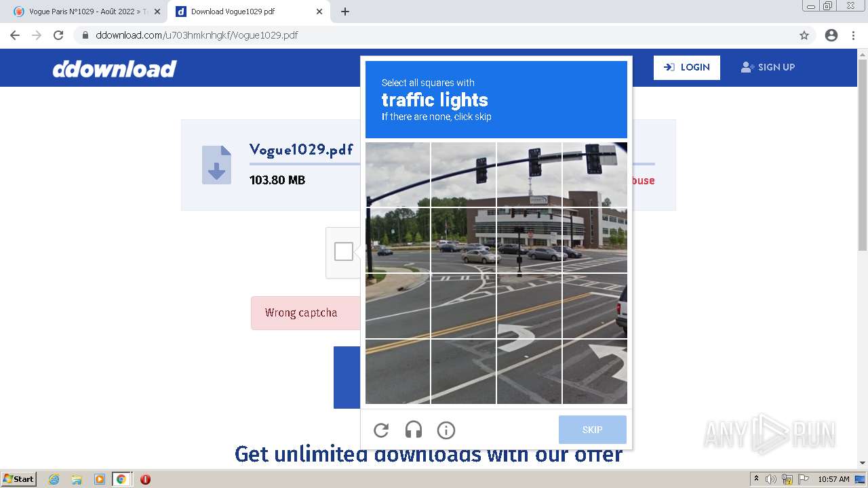This screenshot has height=488, width=868.
Task: Select captcha tile with parked cars near trees
Action: tap(463, 240)
